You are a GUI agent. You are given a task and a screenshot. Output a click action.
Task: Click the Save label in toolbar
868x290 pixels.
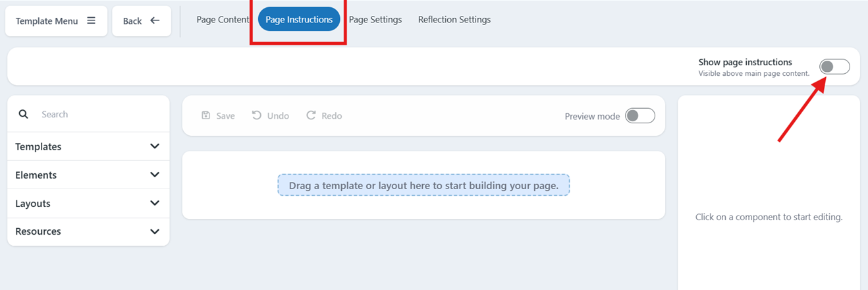tap(225, 116)
